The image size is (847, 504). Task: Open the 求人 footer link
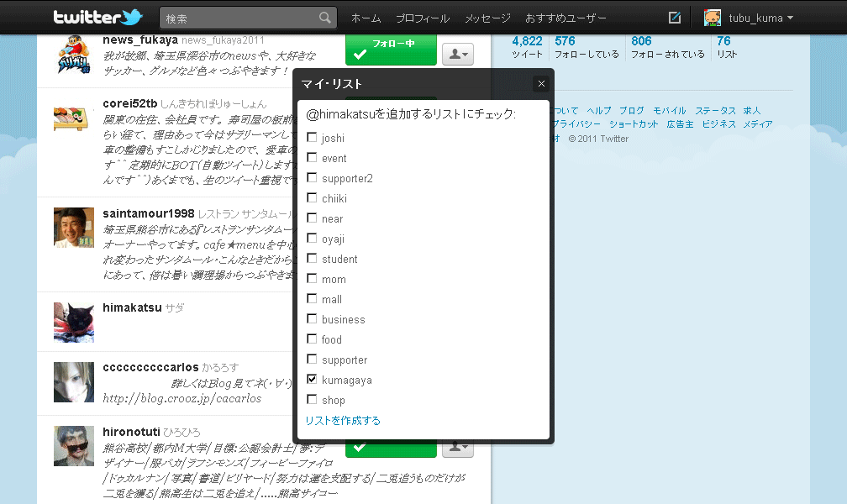pos(751,110)
